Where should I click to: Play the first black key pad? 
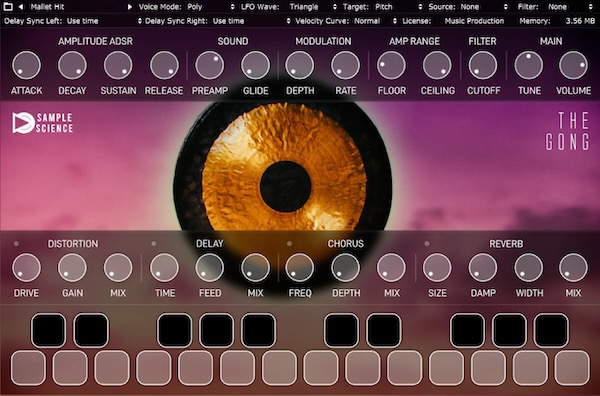tap(49, 330)
